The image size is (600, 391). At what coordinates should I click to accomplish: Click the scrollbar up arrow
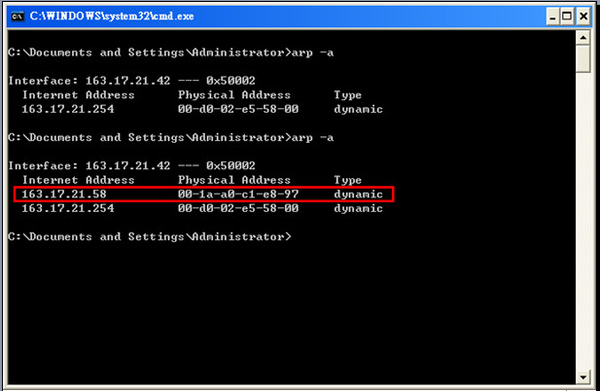tap(583, 37)
